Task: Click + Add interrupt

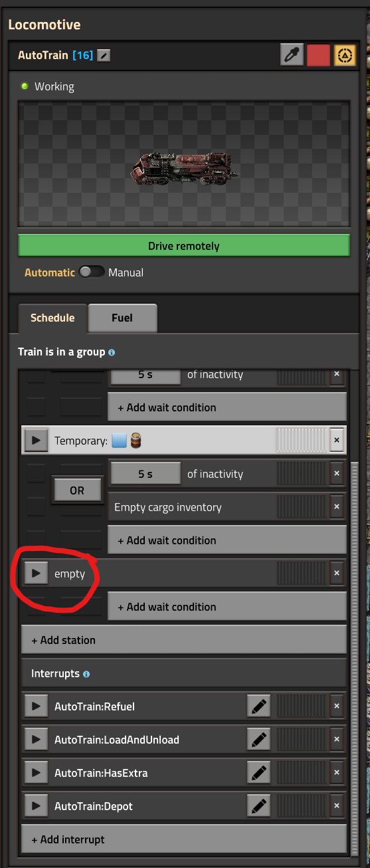Action: coord(184,839)
